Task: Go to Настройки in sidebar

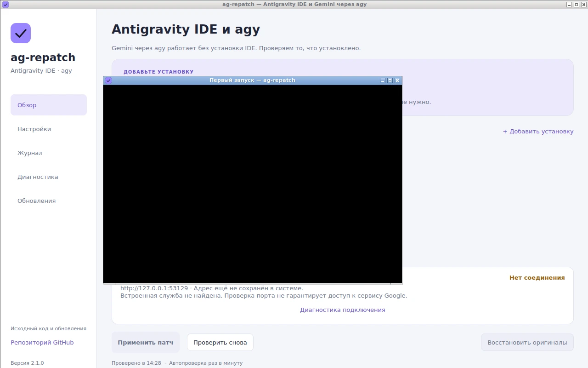Action: tap(49, 129)
